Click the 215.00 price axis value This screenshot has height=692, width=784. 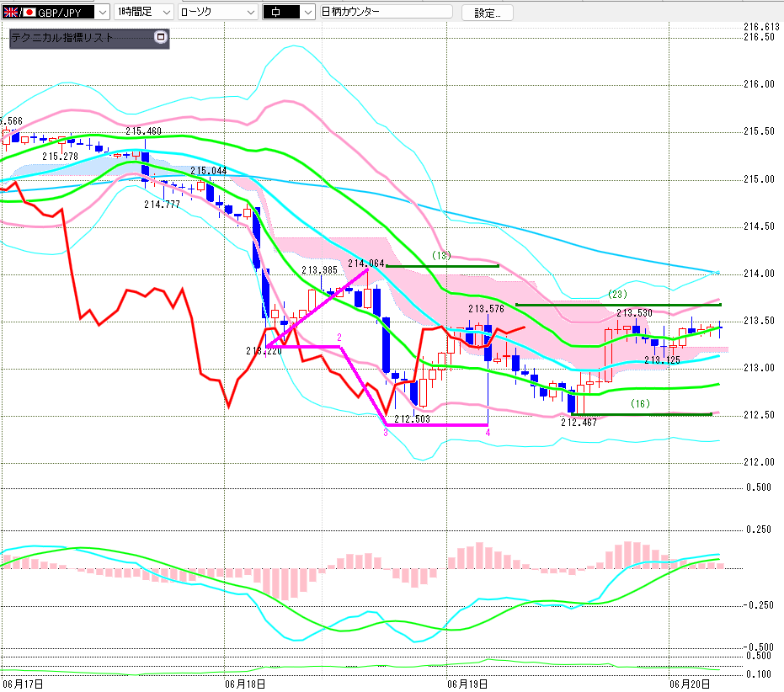pyautogui.click(x=759, y=179)
